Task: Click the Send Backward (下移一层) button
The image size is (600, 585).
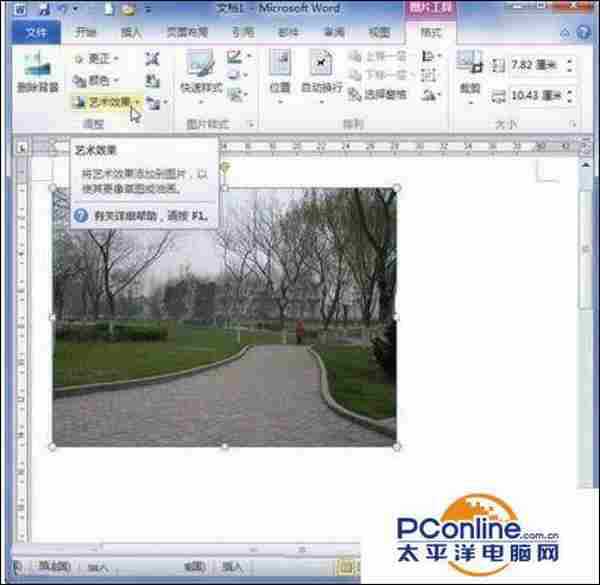Action: pyautogui.click(x=381, y=75)
